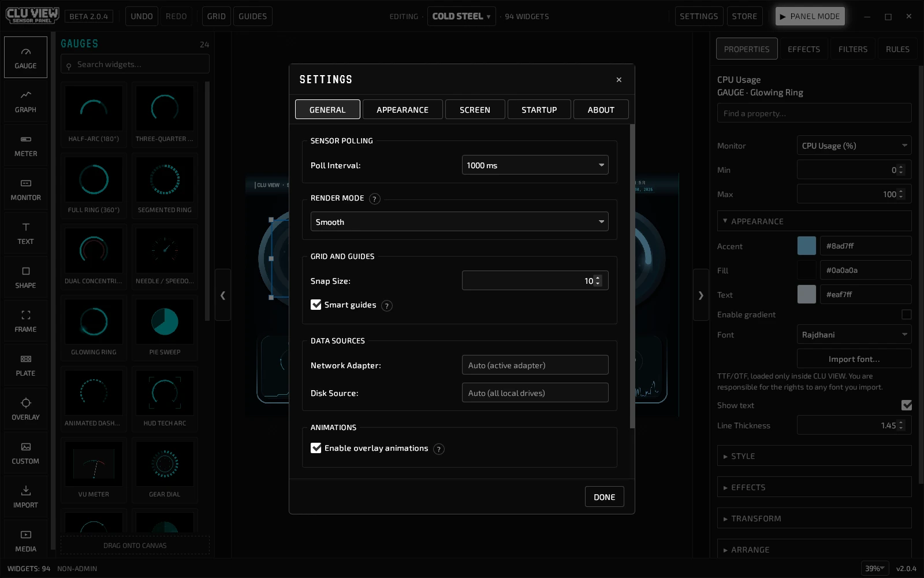Open the Media widget category
This screenshot has height=578, width=924.
pos(25,540)
